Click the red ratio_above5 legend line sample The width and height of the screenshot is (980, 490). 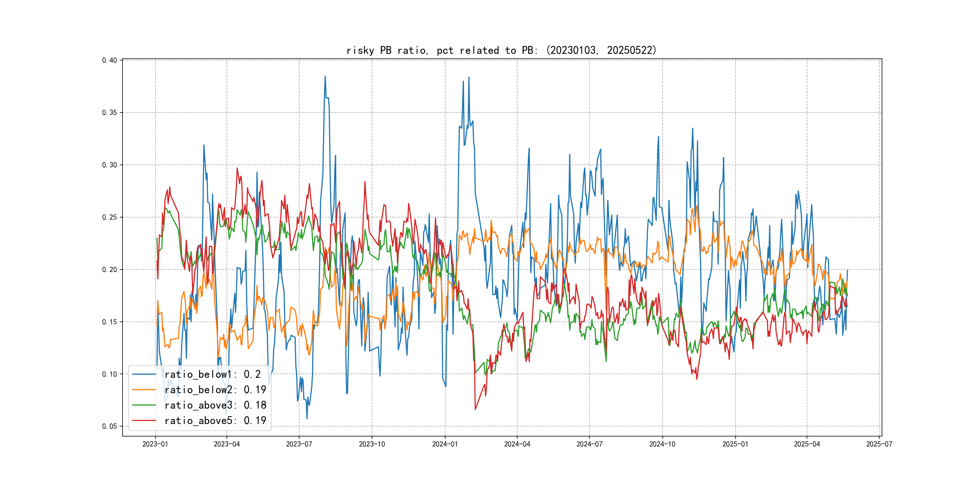tap(144, 420)
